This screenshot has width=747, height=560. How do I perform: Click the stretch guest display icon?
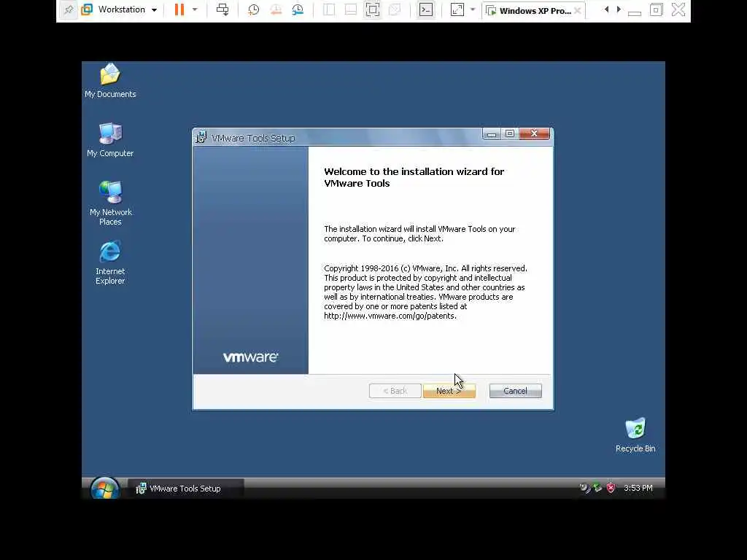pyautogui.click(x=457, y=9)
